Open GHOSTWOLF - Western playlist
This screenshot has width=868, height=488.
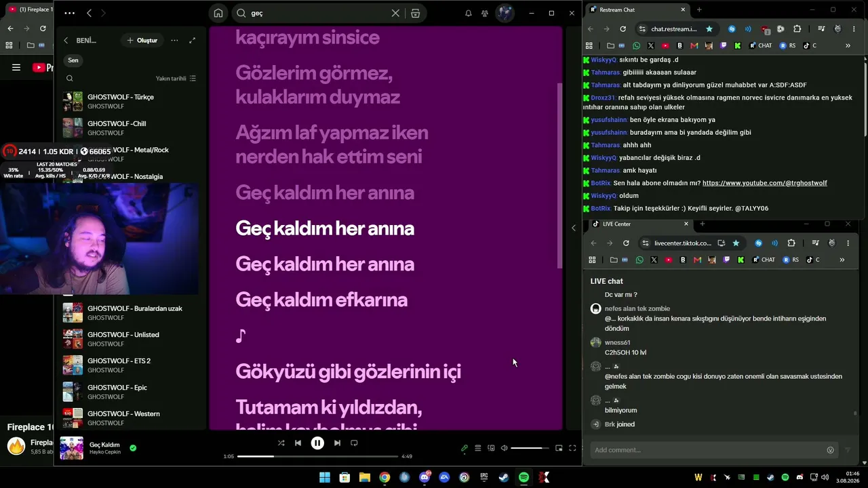[130, 418]
